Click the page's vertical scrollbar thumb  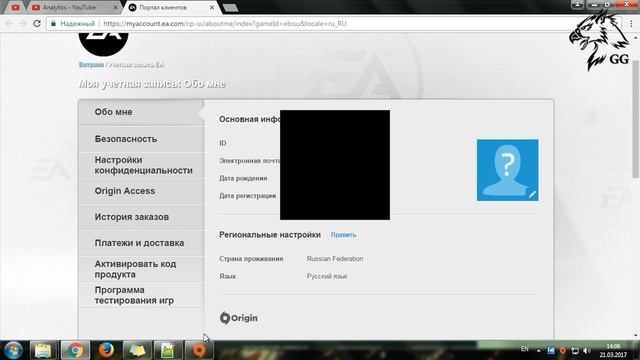pyautogui.click(x=636, y=118)
